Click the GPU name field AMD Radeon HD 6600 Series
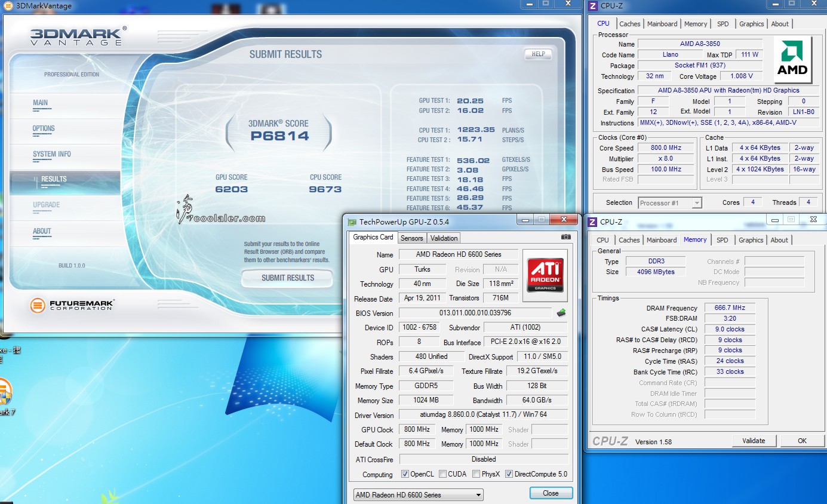 (459, 254)
